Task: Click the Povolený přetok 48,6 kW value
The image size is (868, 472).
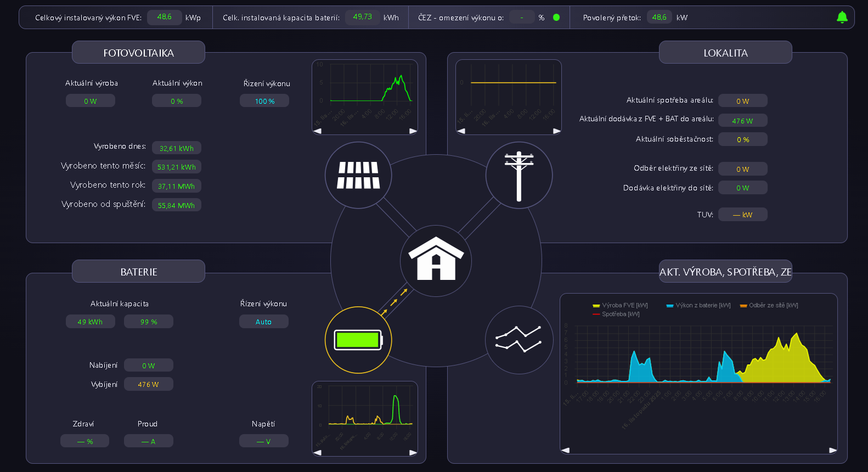Action: [x=660, y=17]
